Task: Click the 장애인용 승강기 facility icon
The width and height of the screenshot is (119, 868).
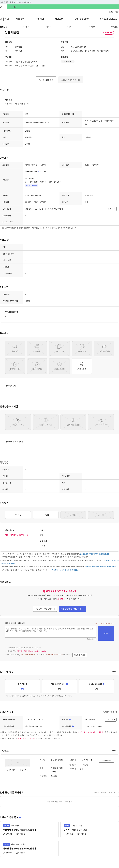Action: click(45, 422)
